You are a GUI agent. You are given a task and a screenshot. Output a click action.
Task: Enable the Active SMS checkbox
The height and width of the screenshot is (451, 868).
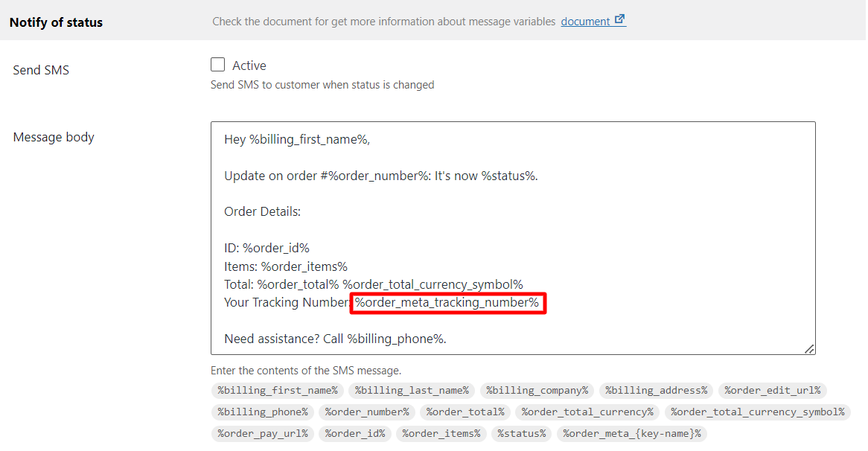click(x=217, y=65)
